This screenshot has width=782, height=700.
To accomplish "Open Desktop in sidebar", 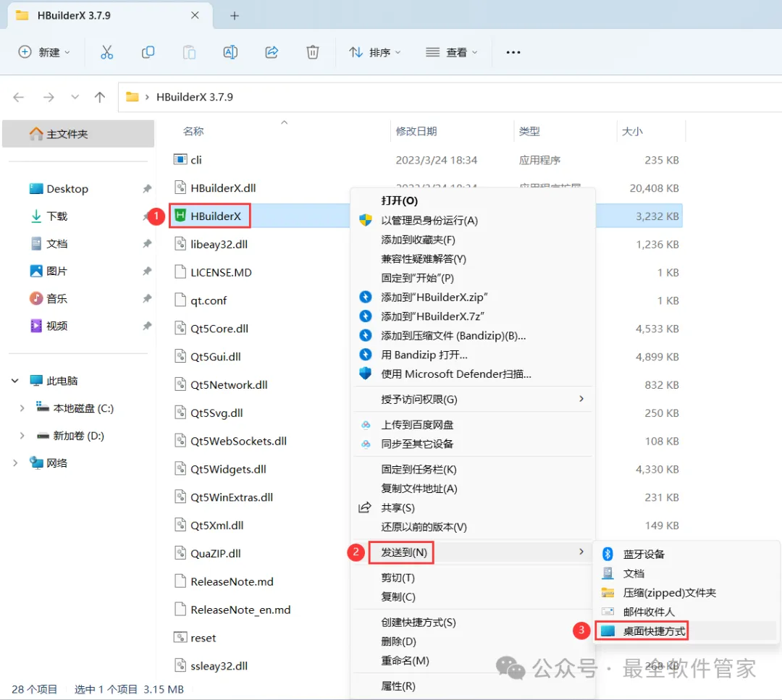I will pos(67,189).
